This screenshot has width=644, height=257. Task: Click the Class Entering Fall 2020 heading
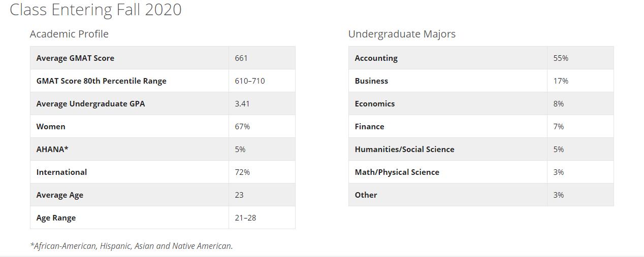tap(95, 10)
